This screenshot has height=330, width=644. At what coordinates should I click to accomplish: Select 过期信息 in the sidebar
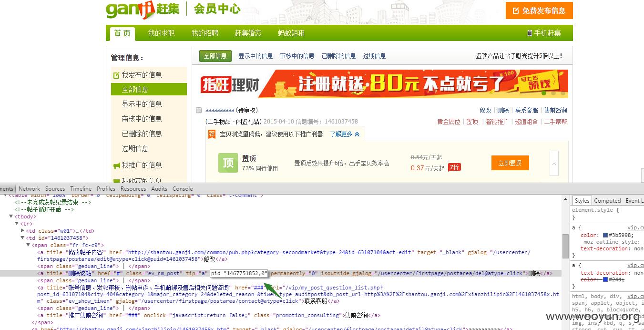[x=135, y=148]
